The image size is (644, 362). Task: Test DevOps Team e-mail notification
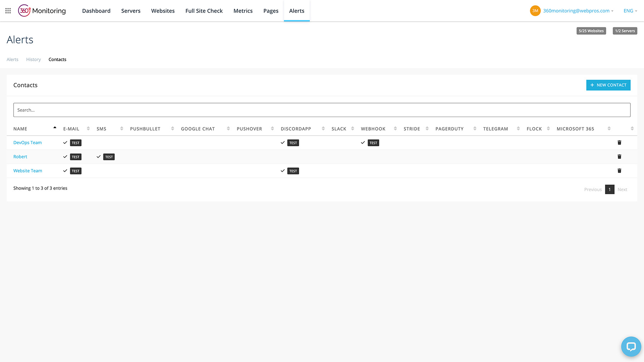tap(75, 143)
